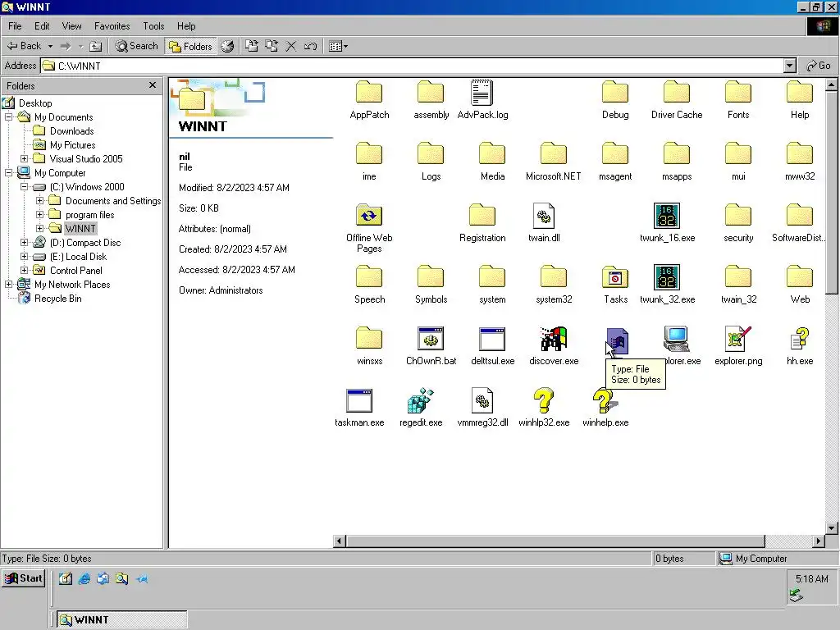Collapse the My Computer tree node
The image size is (840, 630).
8,172
